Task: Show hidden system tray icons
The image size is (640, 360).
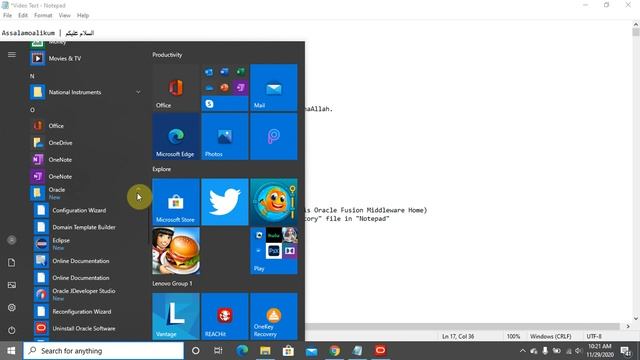Action: [522, 351]
